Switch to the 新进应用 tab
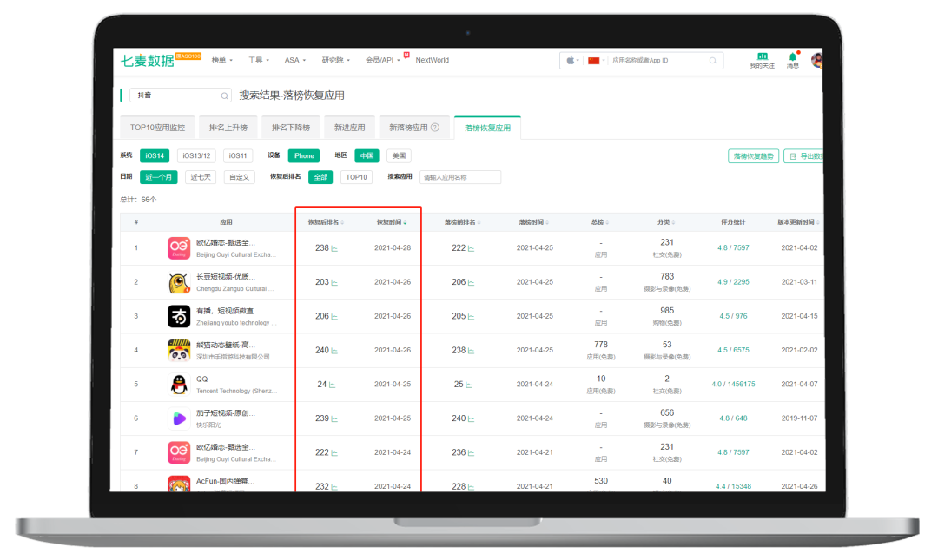 point(350,128)
